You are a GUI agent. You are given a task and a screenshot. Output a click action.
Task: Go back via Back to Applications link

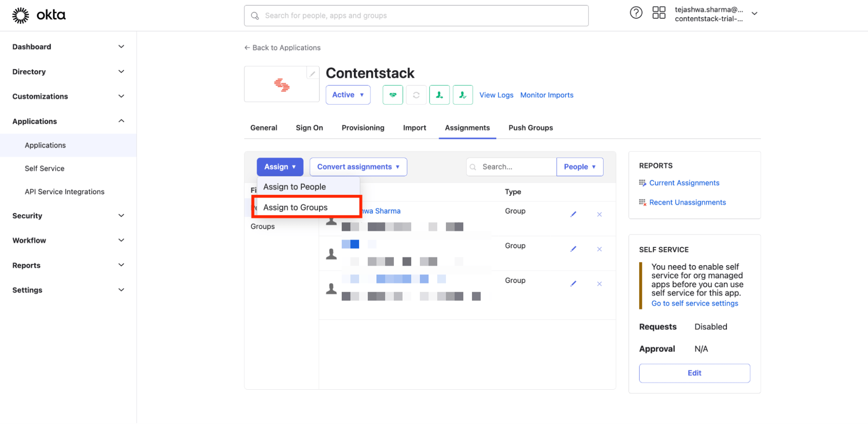(x=282, y=48)
